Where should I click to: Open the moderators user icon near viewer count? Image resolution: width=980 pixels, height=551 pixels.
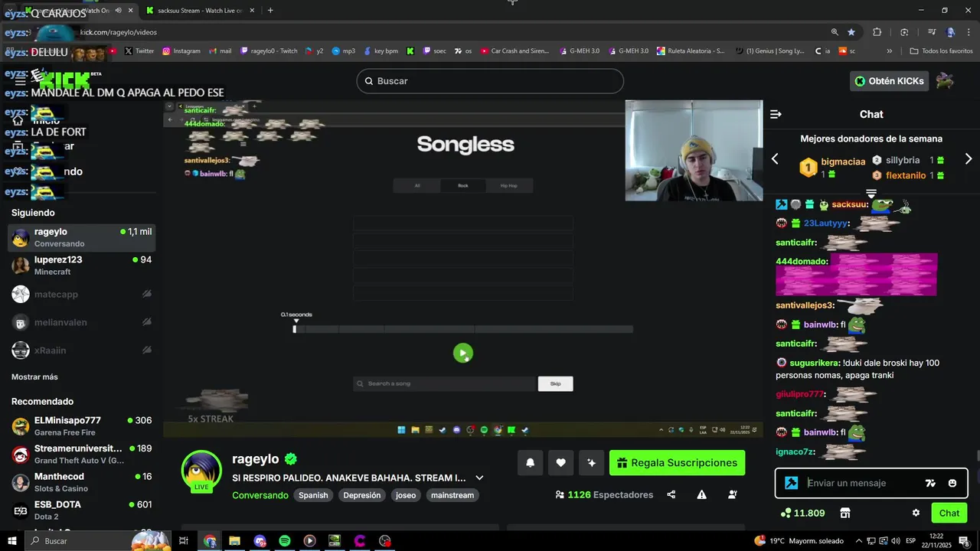click(x=732, y=494)
